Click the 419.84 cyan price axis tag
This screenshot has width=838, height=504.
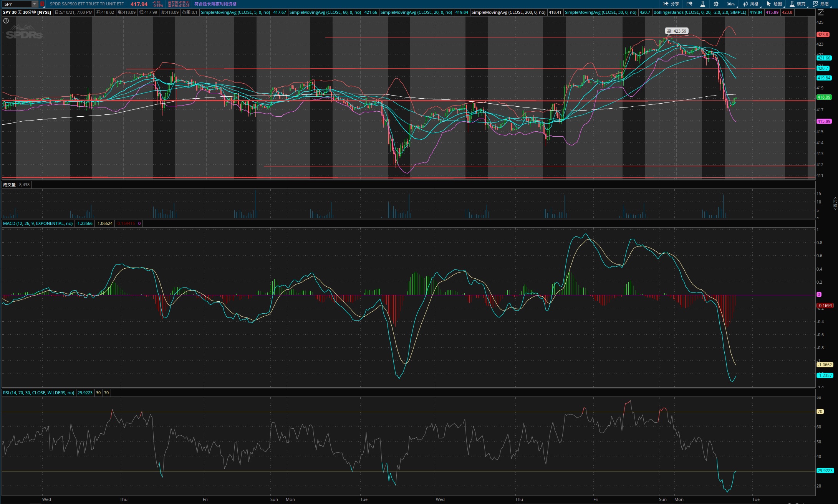pyautogui.click(x=824, y=78)
